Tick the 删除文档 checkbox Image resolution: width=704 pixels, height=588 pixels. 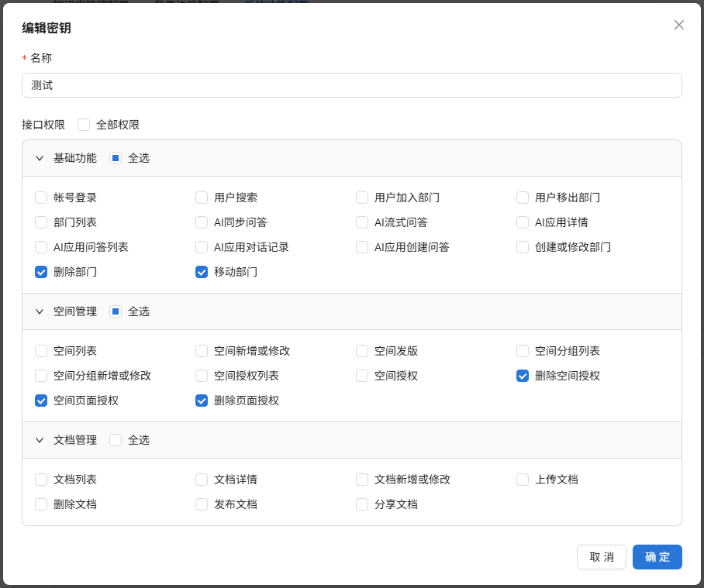coord(41,504)
